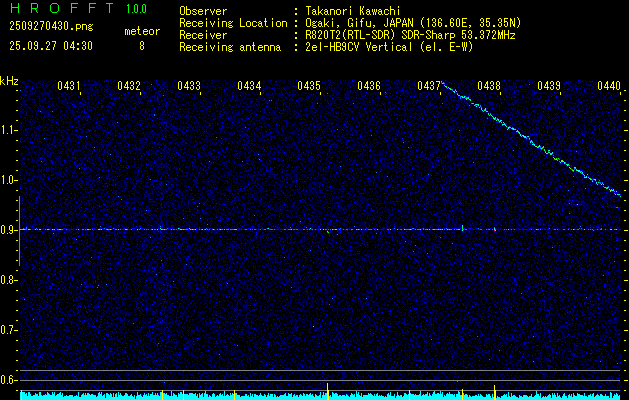Click the 'meteor' count label
Viewport: 629px width, 400px height.
(142, 31)
